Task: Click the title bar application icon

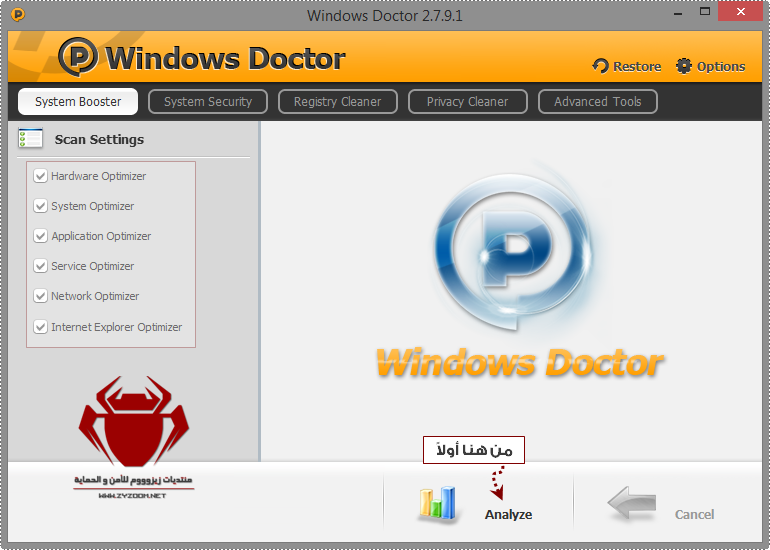Action: tap(18, 15)
